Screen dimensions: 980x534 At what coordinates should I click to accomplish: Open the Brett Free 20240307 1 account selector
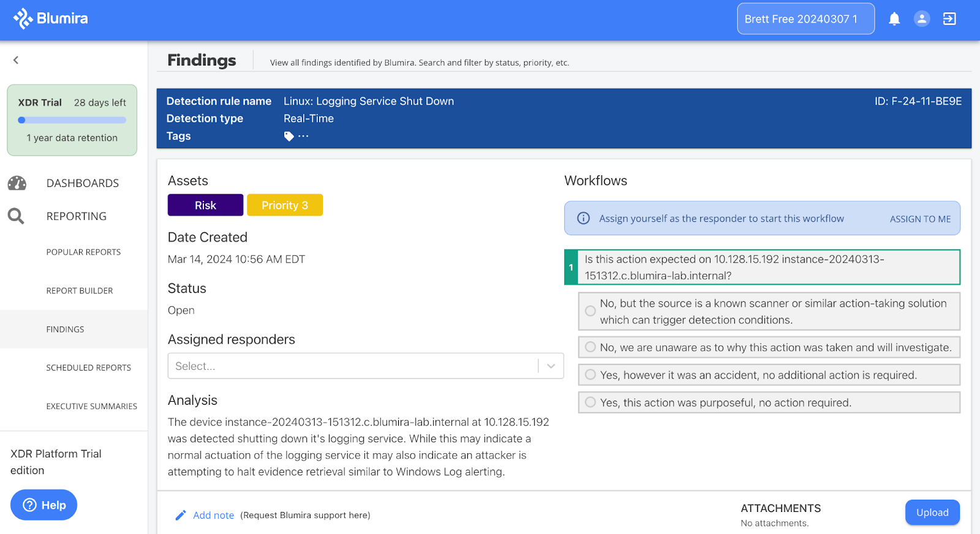(x=806, y=19)
